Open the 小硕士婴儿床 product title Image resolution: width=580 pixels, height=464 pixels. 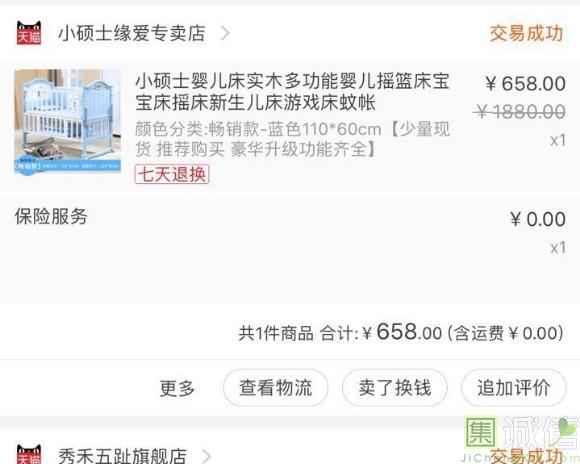point(293,92)
